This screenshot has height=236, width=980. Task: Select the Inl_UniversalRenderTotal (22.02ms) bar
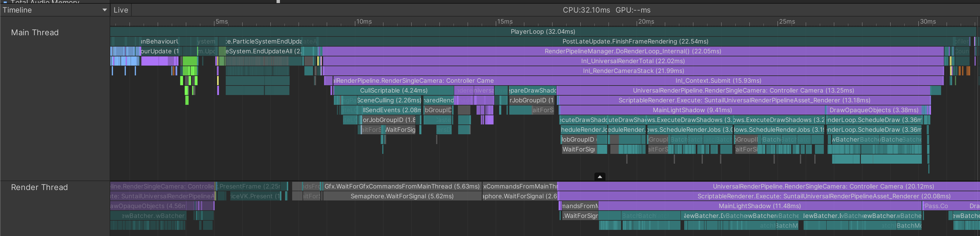(x=632, y=61)
